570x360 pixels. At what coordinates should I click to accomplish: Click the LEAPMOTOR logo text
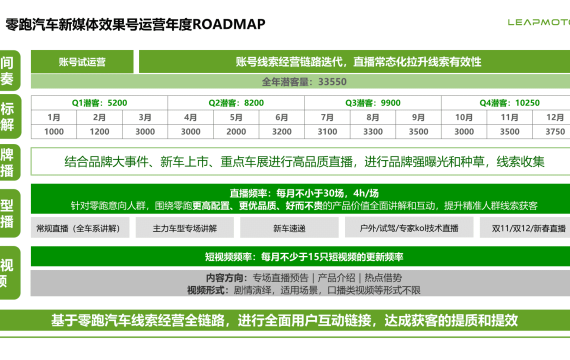click(x=539, y=22)
